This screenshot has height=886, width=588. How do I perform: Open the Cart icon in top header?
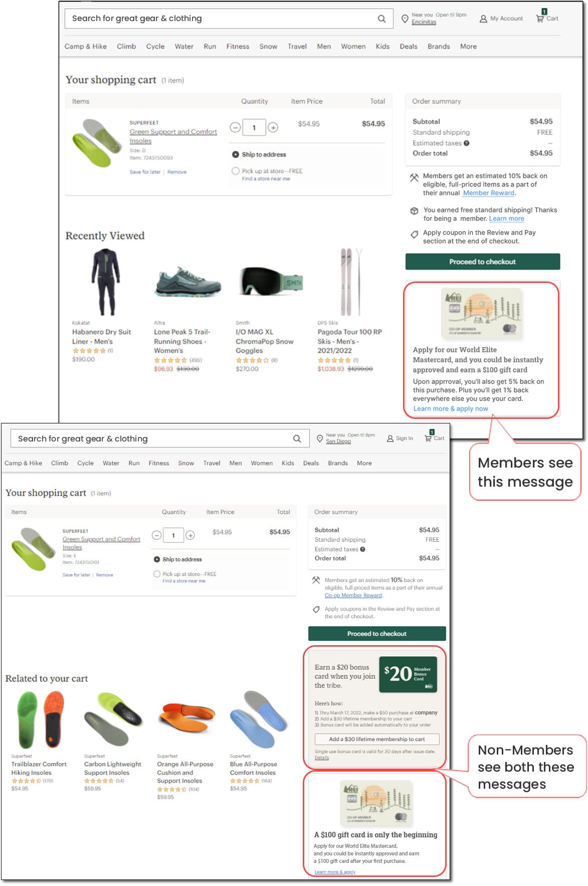(x=540, y=18)
